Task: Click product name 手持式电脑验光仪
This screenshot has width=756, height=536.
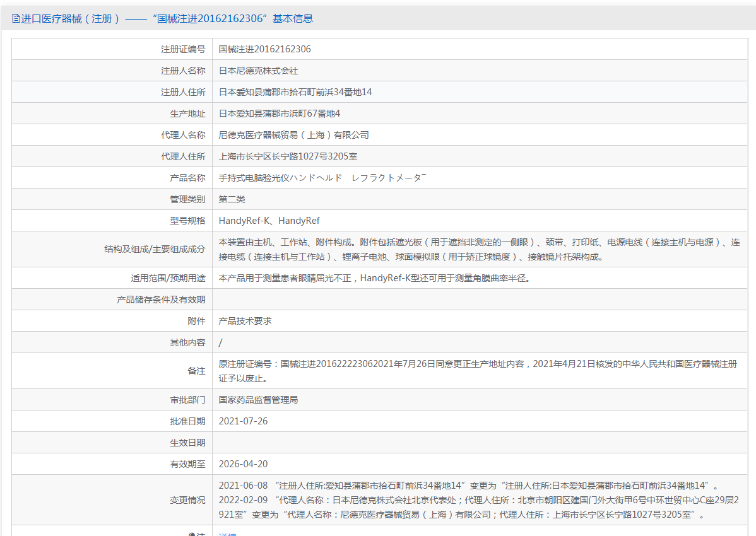Action: (254, 178)
